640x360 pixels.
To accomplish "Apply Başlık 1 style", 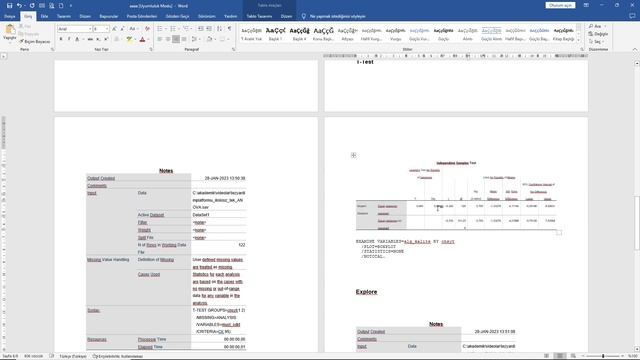I will point(276,33).
